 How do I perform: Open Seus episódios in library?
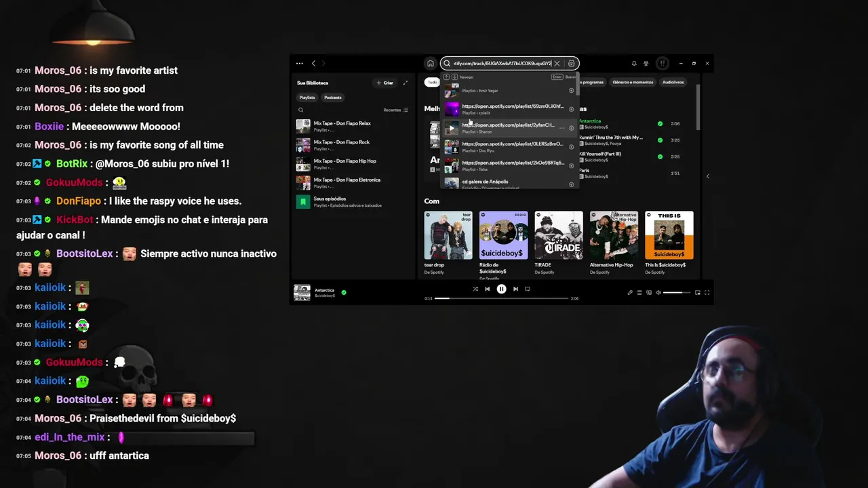pyautogui.click(x=354, y=202)
